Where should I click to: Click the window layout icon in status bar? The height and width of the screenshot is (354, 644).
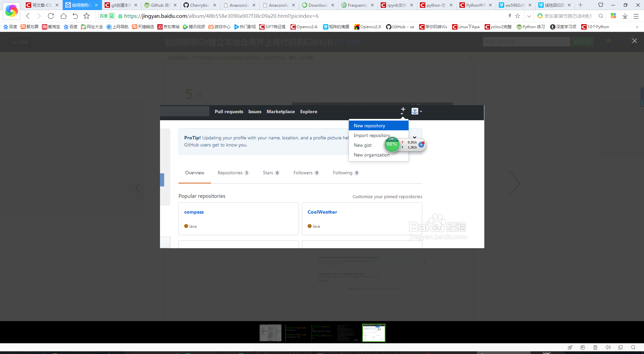[x=621, y=347]
